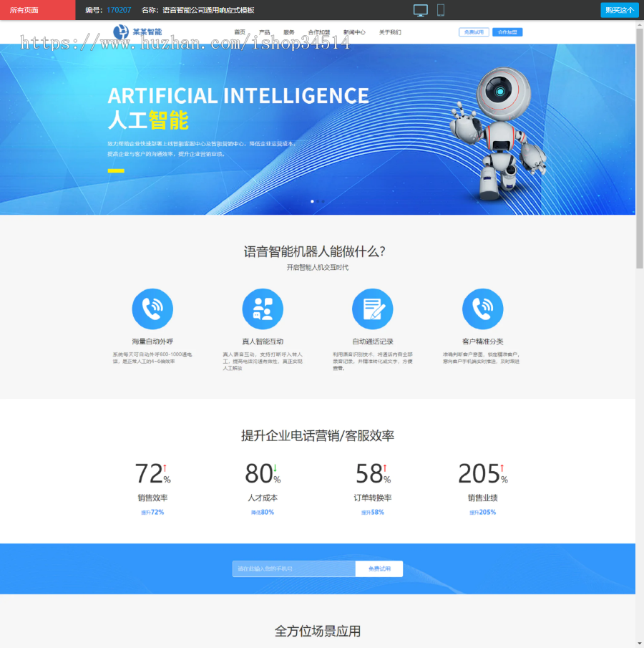Click the 客户精准分类 call icon
The width and height of the screenshot is (644, 648).
(x=482, y=309)
